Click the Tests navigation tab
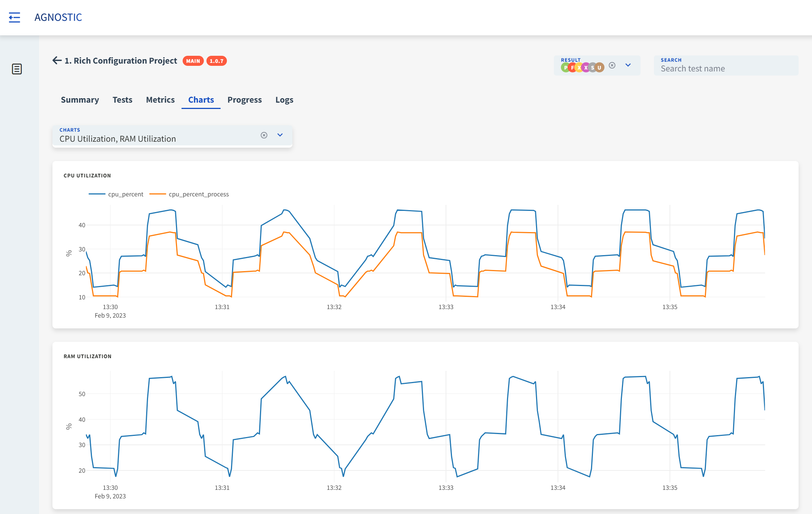Screen dimensions: 812x514 pyautogui.click(x=122, y=99)
